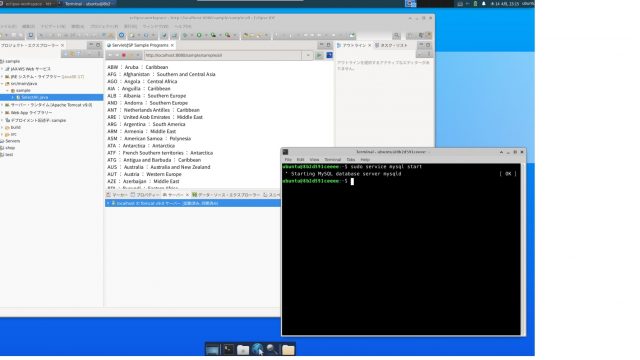Open the rightmost folder icon in dock
Viewport: 640px width, 360px height.
click(x=288, y=349)
